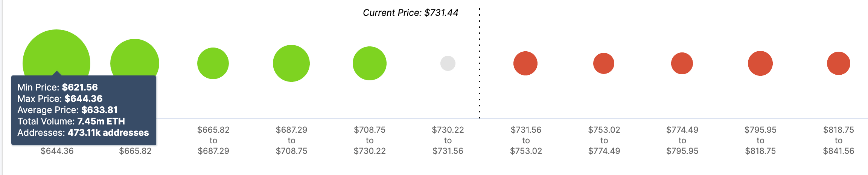Click the $687.29 to $708.75 axis label
The image size is (868, 175).
click(x=292, y=140)
